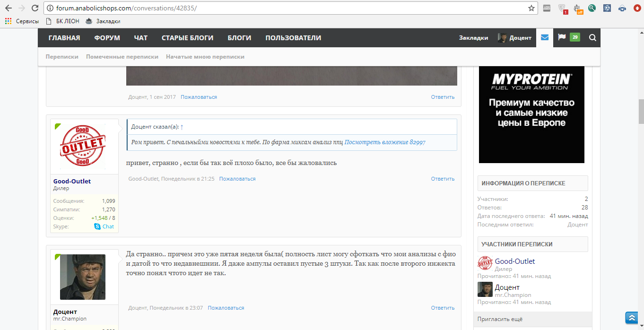Go to the ФОРУМ menu item

click(x=107, y=38)
